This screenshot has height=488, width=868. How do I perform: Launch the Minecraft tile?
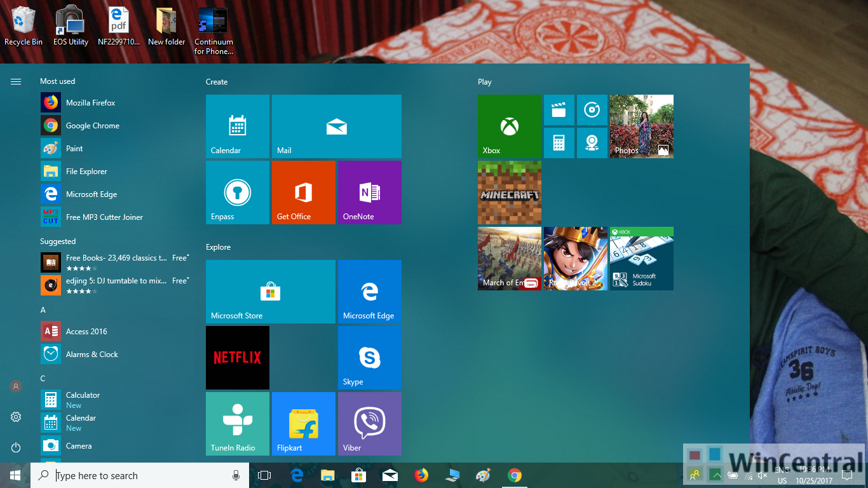[510, 193]
